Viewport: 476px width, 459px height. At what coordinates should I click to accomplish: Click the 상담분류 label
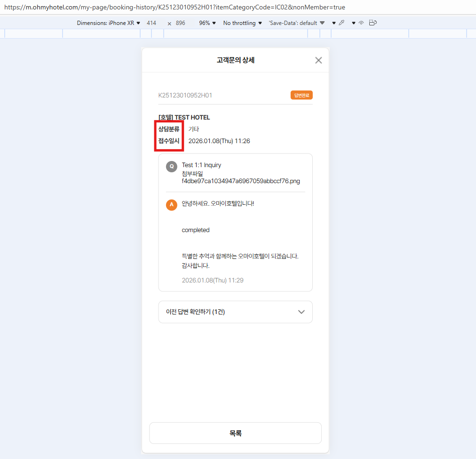click(x=169, y=129)
